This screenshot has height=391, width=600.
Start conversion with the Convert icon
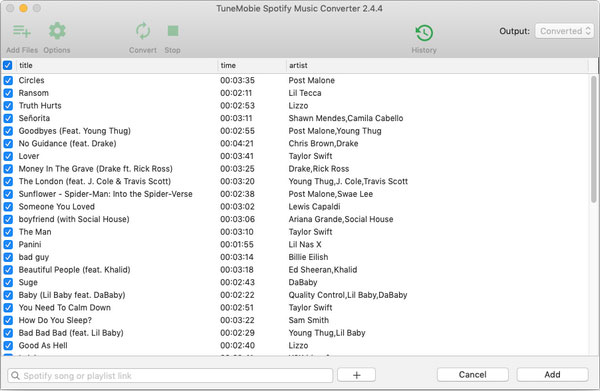click(x=143, y=31)
